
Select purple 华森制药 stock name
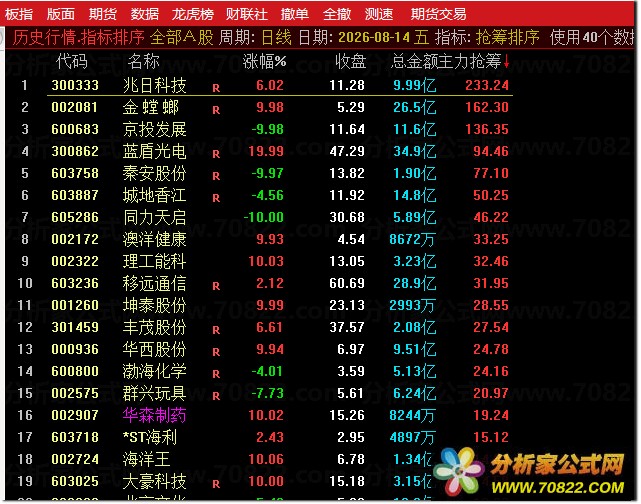(155, 416)
